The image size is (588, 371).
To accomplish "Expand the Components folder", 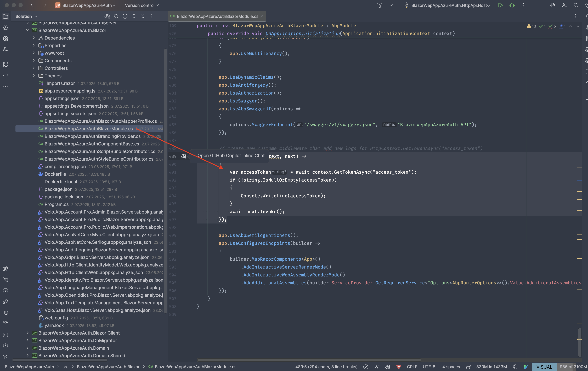I will (34, 61).
